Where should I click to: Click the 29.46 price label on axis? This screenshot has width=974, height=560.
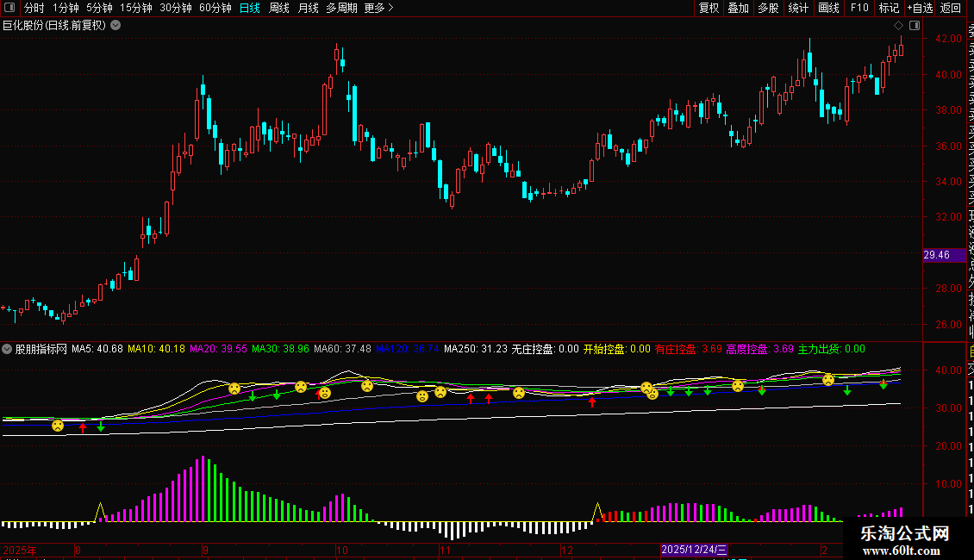coord(936,255)
